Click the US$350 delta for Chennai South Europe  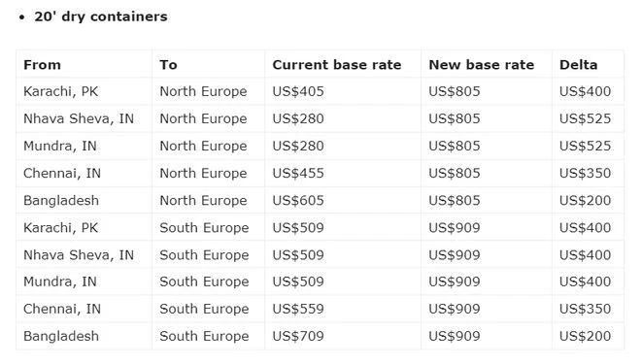coord(585,309)
